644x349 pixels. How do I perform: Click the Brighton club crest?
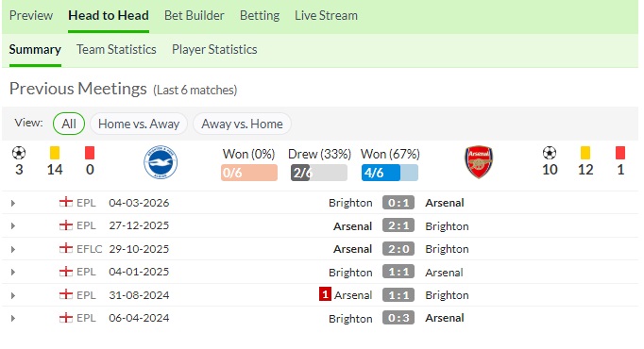(x=161, y=162)
